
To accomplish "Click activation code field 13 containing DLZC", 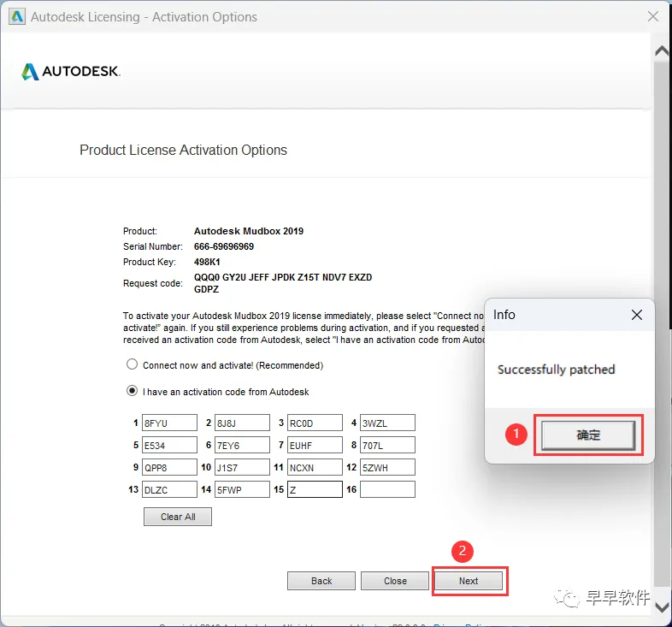I will (169, 490).
